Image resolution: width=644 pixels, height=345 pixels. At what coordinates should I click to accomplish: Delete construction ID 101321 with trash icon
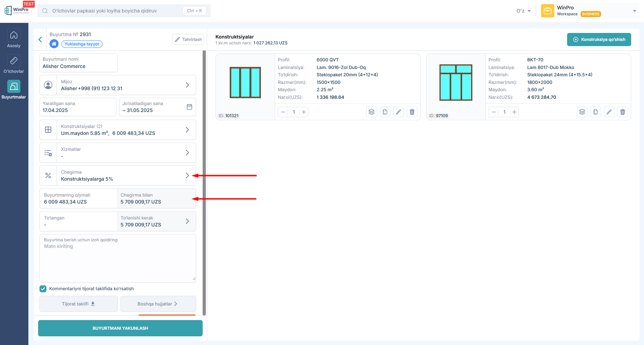(412, 112)
